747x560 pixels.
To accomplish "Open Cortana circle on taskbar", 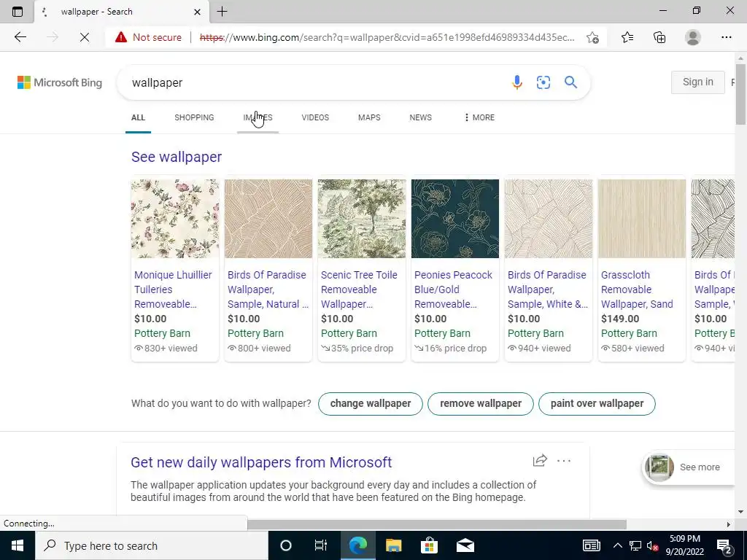I will point(286,545).
